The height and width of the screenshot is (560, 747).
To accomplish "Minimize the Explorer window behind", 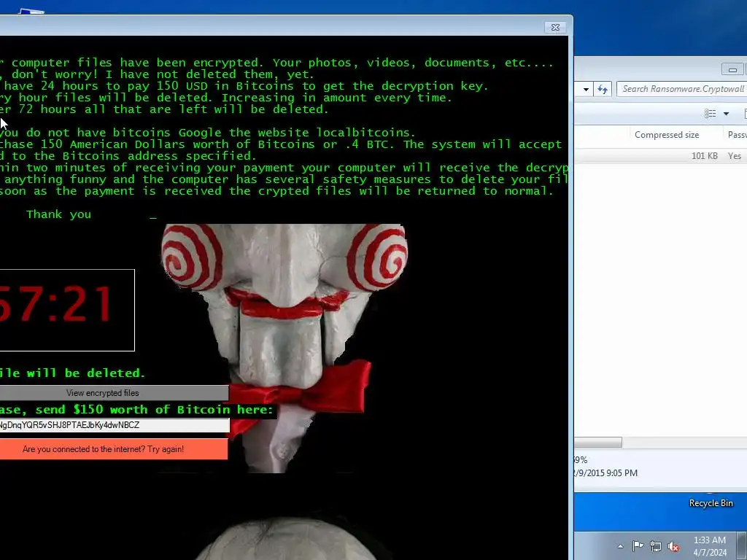I will point(732,69).
